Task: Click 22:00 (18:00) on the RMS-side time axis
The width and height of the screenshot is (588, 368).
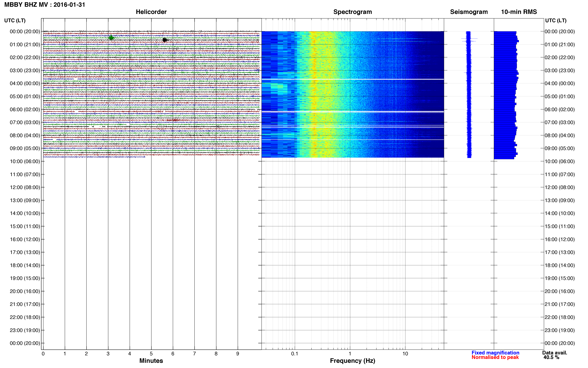Action: tap(560, 317)
